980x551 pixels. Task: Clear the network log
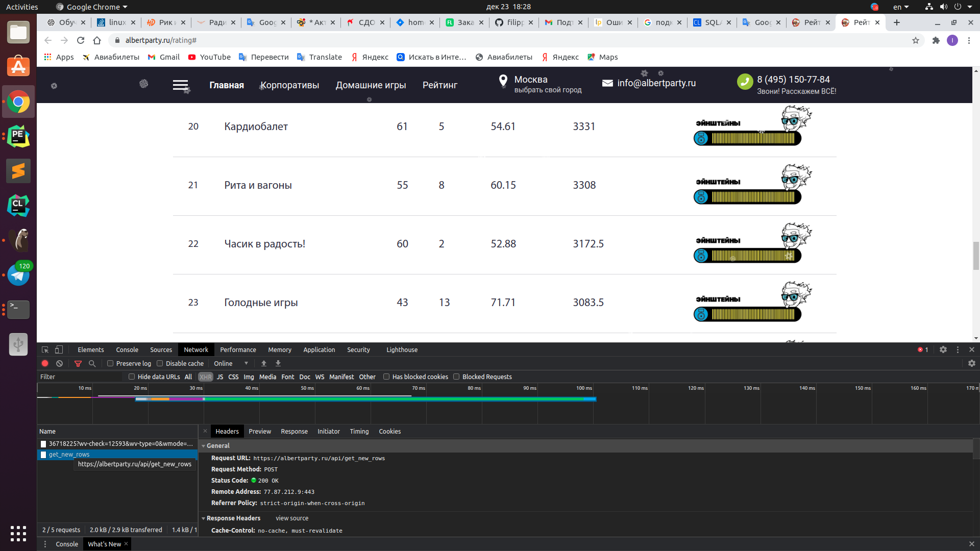point(59,363)
